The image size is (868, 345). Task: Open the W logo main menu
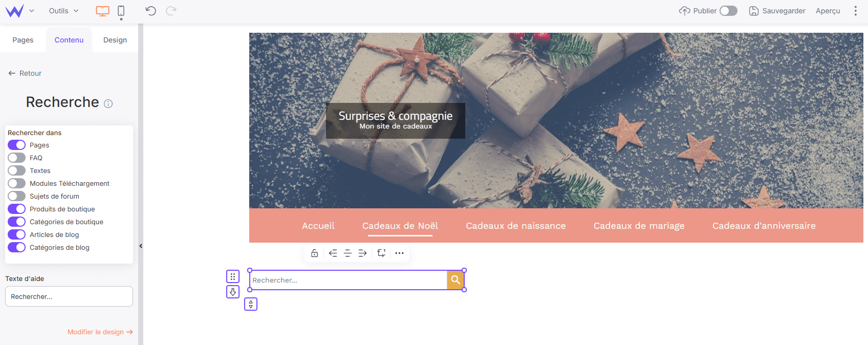point(14,11)
